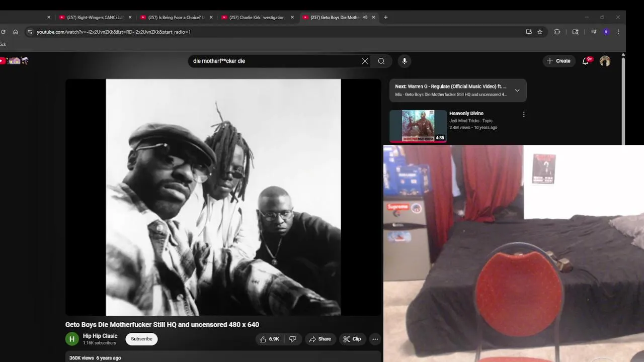Viewport: 644px width, 362px height.
Task: Open the Google Lens search icon in toolbar
Action: click(x=576, y=32)
